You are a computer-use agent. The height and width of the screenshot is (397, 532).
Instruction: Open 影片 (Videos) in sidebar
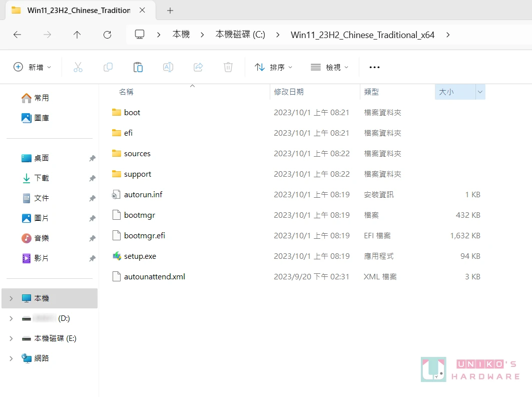36,258
